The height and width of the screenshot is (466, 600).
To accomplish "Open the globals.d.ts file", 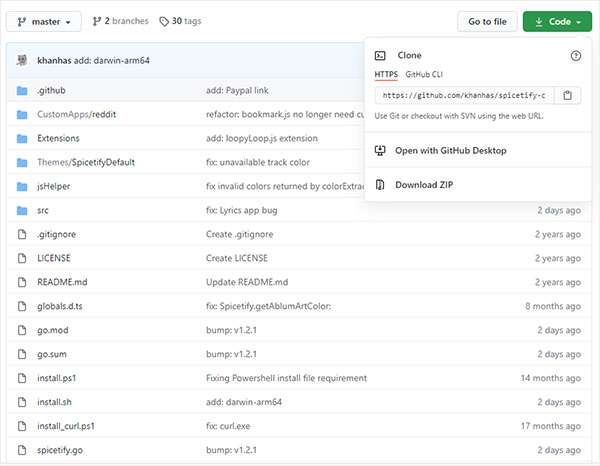I will (60, 306).
